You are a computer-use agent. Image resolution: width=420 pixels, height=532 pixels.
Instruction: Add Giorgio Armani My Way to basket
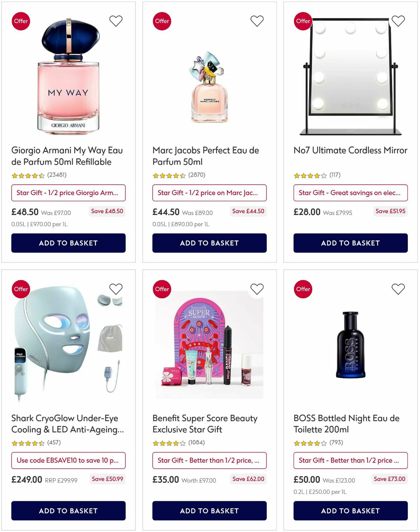click(68, 243)
